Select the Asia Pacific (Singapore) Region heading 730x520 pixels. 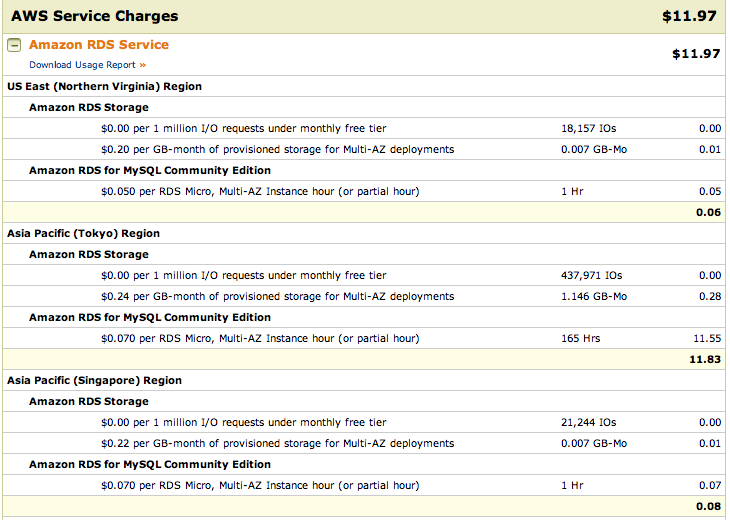[x=94, y=380]
